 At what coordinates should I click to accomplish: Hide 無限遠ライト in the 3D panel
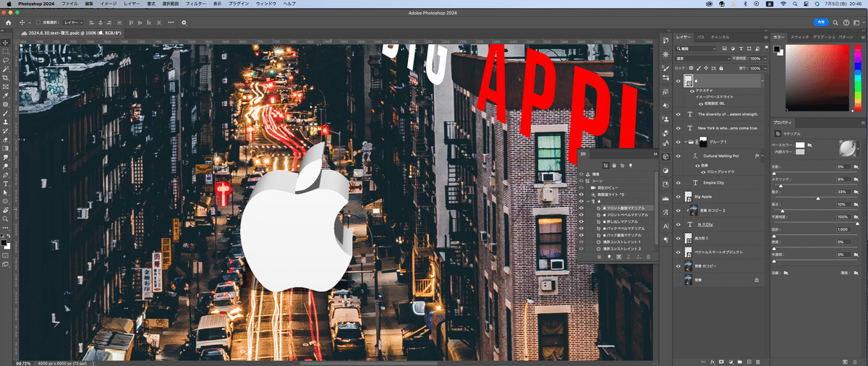pos(582,195)
